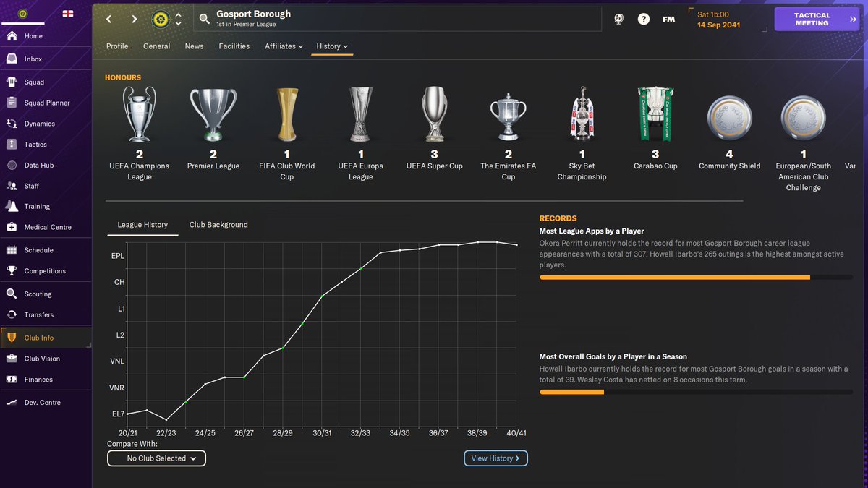Select the Tactics board icon
Viewport: 868px width, 488px height.
(12, 145)
